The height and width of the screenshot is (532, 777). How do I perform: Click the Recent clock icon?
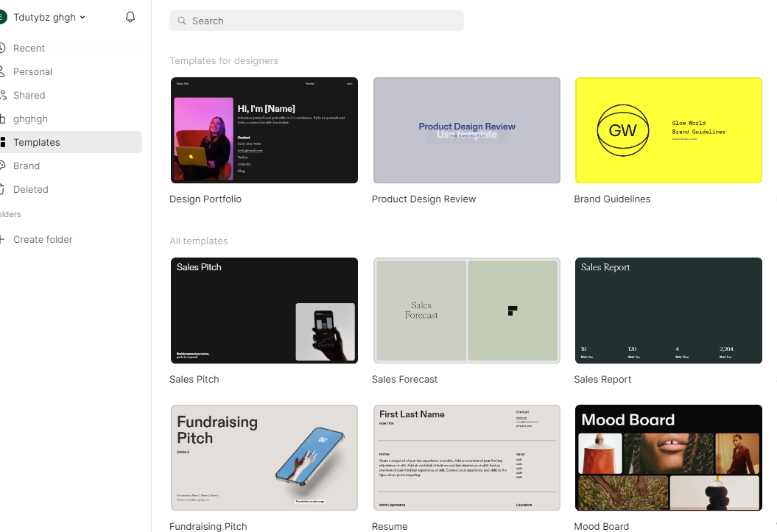[x=2, y=48]
